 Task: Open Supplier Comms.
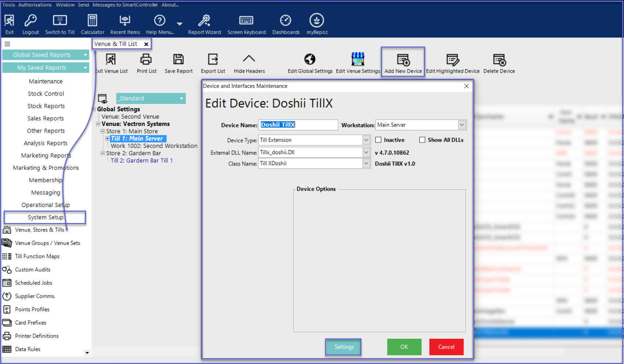coord(35,296)
